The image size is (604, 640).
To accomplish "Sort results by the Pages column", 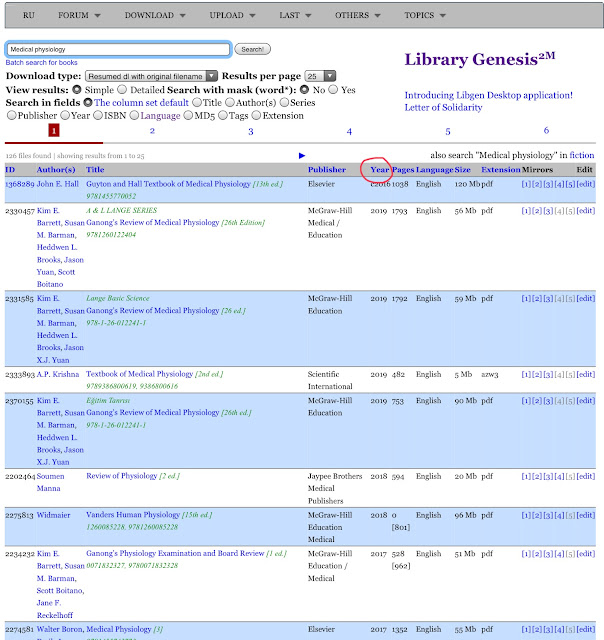I will tap(403, 169).
